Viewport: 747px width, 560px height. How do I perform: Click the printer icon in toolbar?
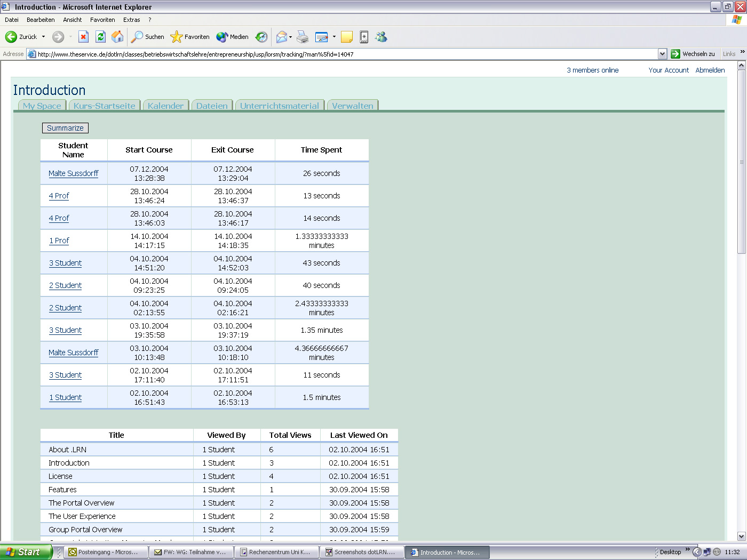point(303,37)
